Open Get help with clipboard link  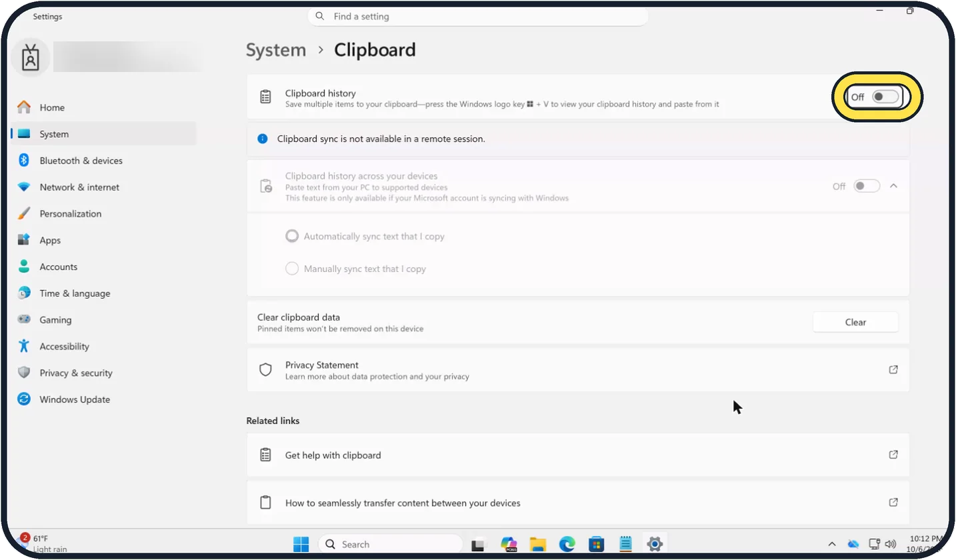click(x=578, y=455)
